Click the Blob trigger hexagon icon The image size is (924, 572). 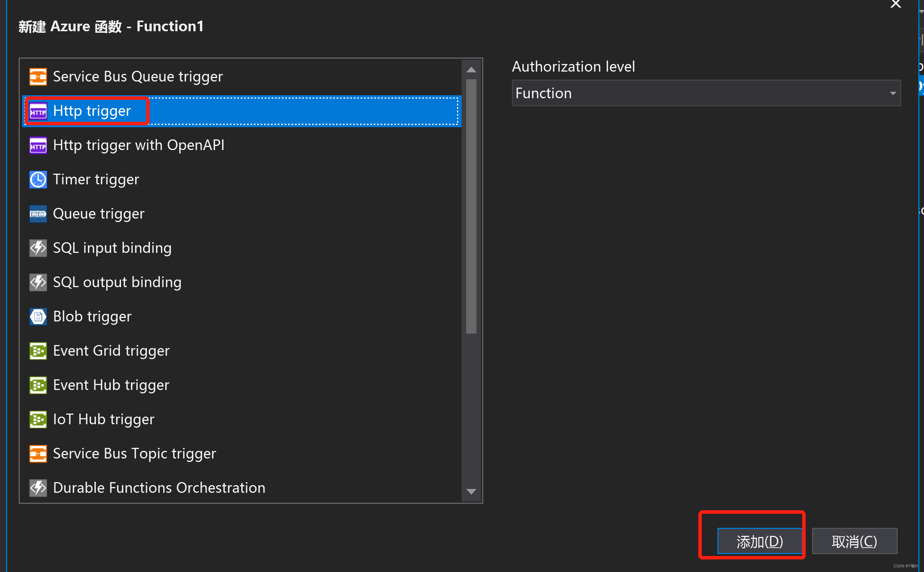[x=38, y=317]
